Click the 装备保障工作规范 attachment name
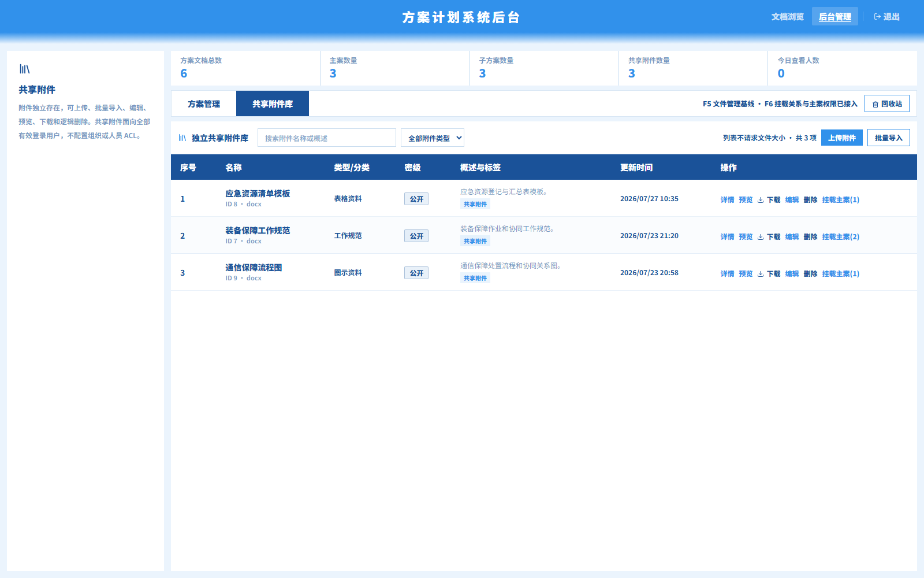 tap(258, 231)
